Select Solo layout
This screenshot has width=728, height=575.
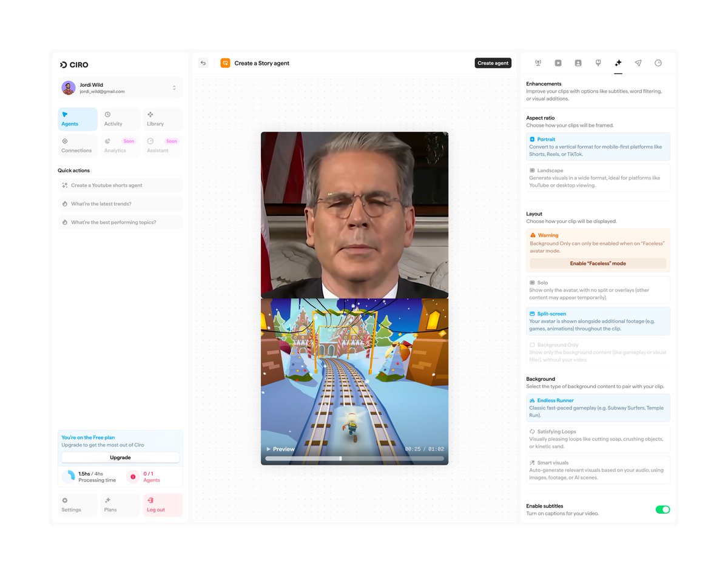[x=598, y=290]
